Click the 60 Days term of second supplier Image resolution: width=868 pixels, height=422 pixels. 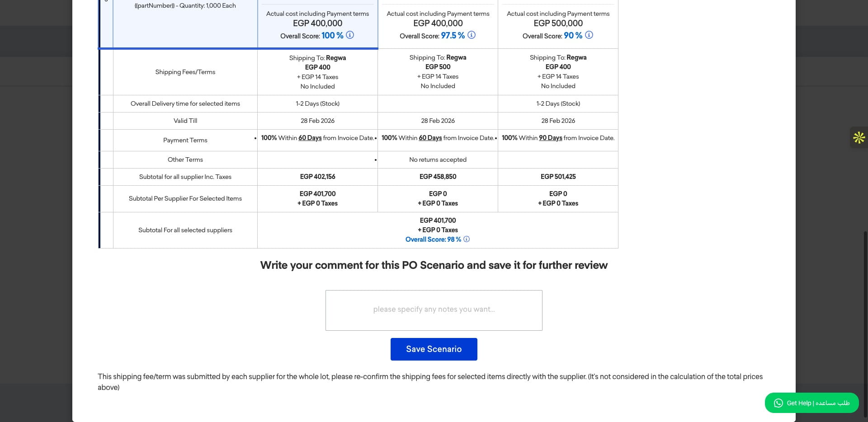click(430, 138)
